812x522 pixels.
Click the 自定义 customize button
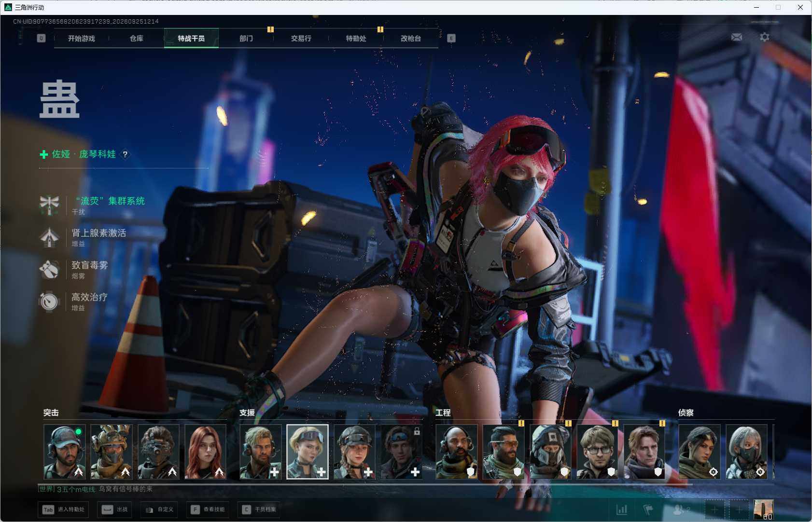(160, 509)
